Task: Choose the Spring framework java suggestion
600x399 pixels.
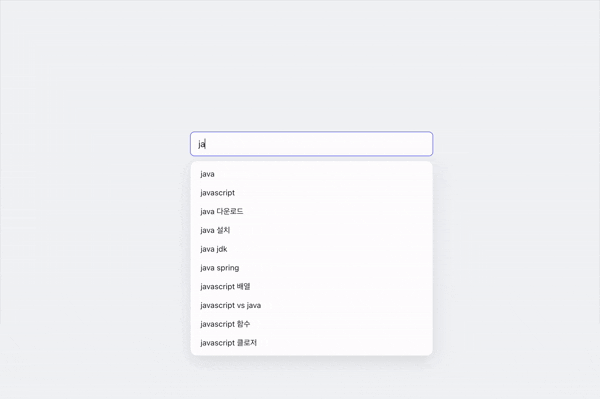Action: coord(311,268)
